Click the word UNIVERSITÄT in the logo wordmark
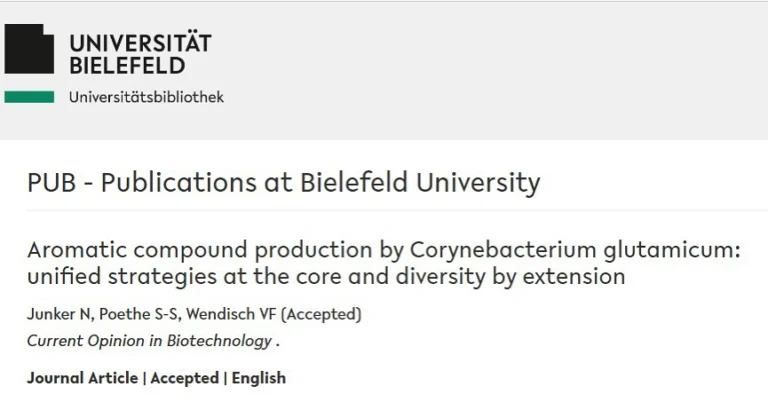The image size is (768, 402). pos(140,43)
